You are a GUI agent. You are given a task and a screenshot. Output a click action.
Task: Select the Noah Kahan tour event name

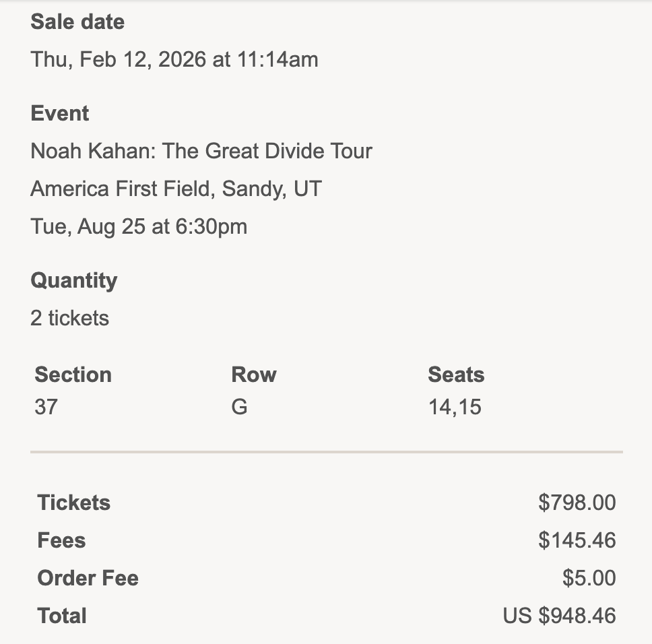tap(201, 151)
